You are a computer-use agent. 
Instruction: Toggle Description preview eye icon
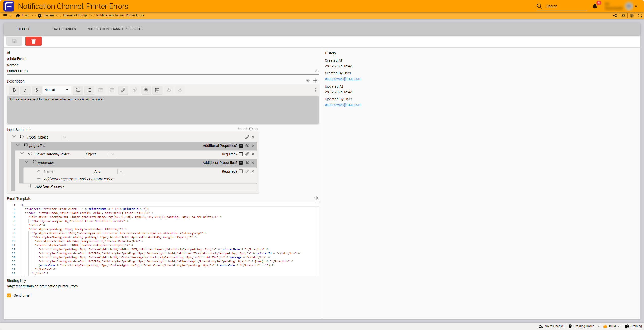pos(308,80)
